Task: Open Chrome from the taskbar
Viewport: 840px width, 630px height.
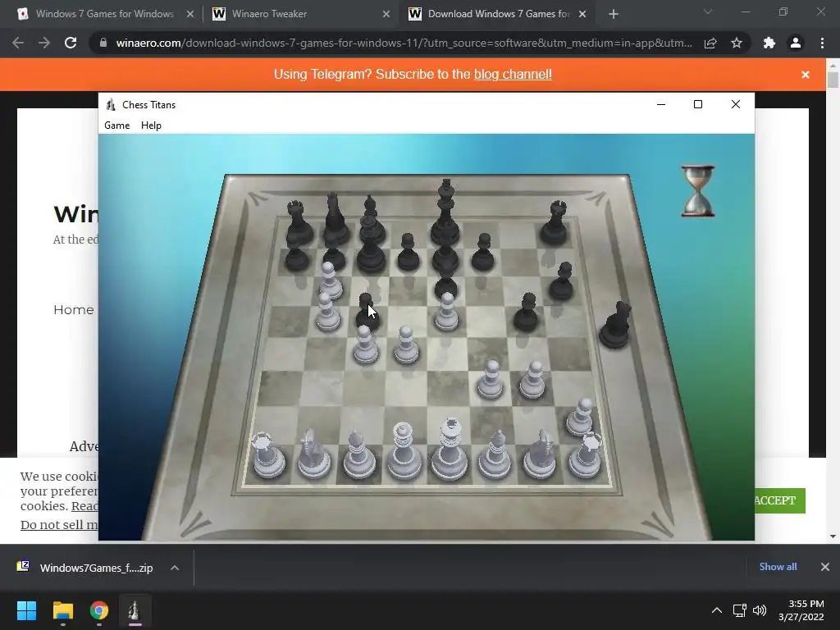Action: (x=99, y=610)
